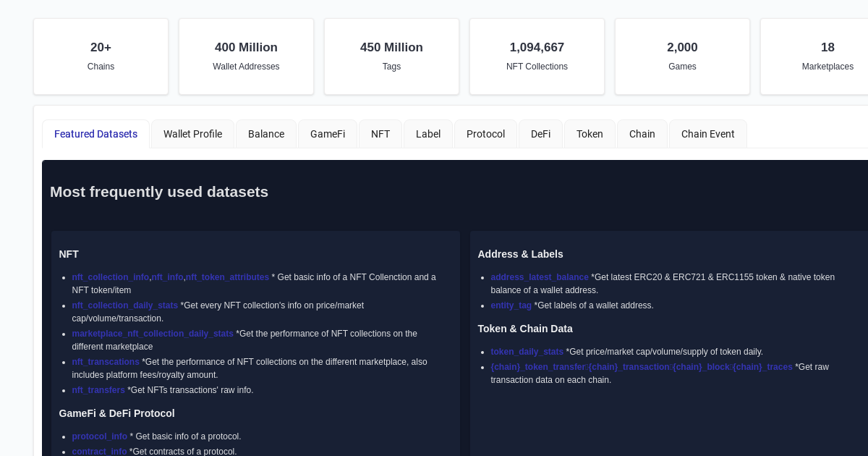
Task: Select the GameFi tab
Action: (328, 134)
